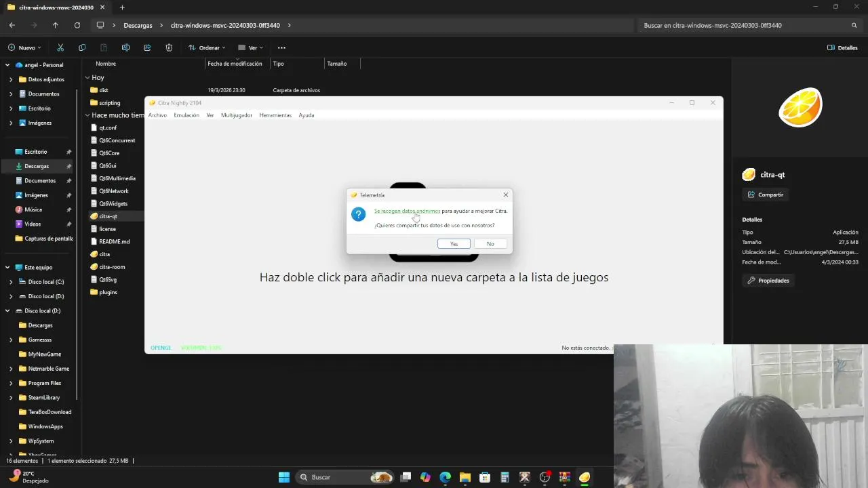The width and height of the screenshot is (868, 488).
Task: Open OBS Studio from the taskbar
Action: pos(545,477)
